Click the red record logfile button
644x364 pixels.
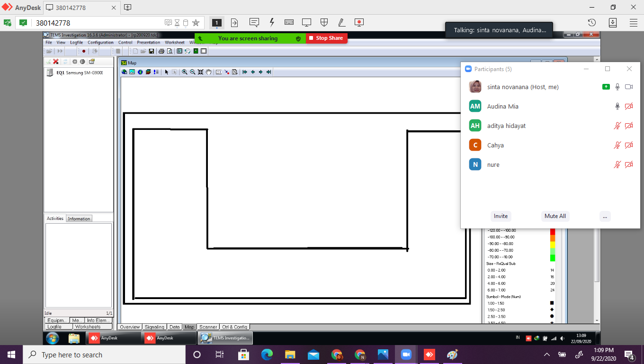84,51
